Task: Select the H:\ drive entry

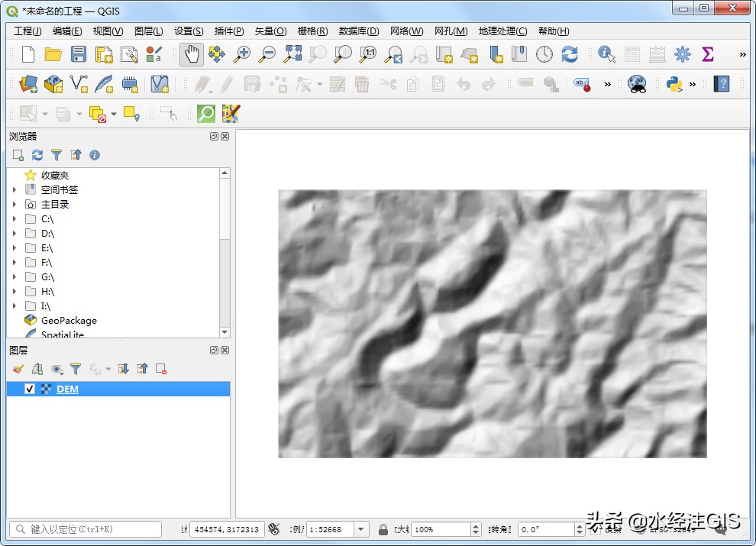Action: pyautogui.click(x=47, y=292)
